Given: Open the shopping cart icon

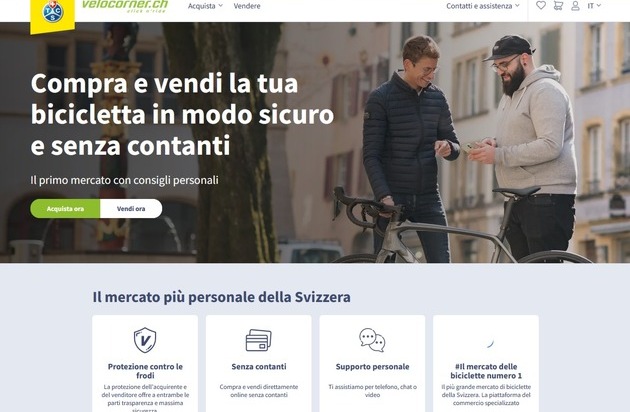Looking at the screenshot, I should [558, 6].
